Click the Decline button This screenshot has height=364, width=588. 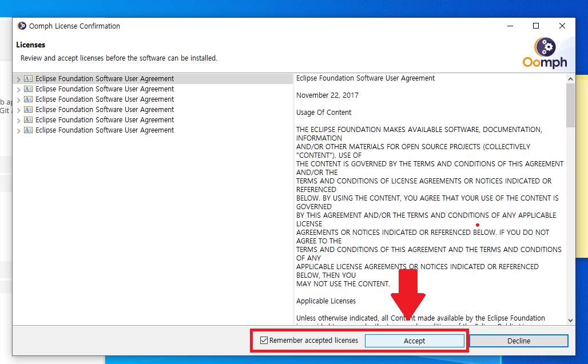coord(519,341)
